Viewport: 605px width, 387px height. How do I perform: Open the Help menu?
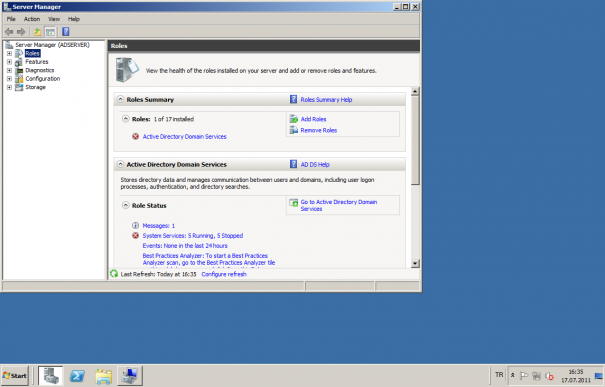pos(74,19)
